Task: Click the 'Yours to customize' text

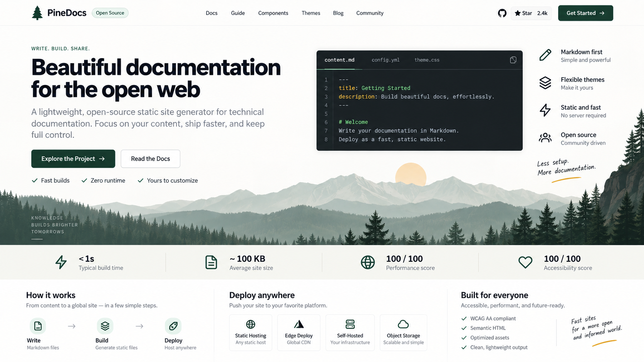Action: coord(172,180)
